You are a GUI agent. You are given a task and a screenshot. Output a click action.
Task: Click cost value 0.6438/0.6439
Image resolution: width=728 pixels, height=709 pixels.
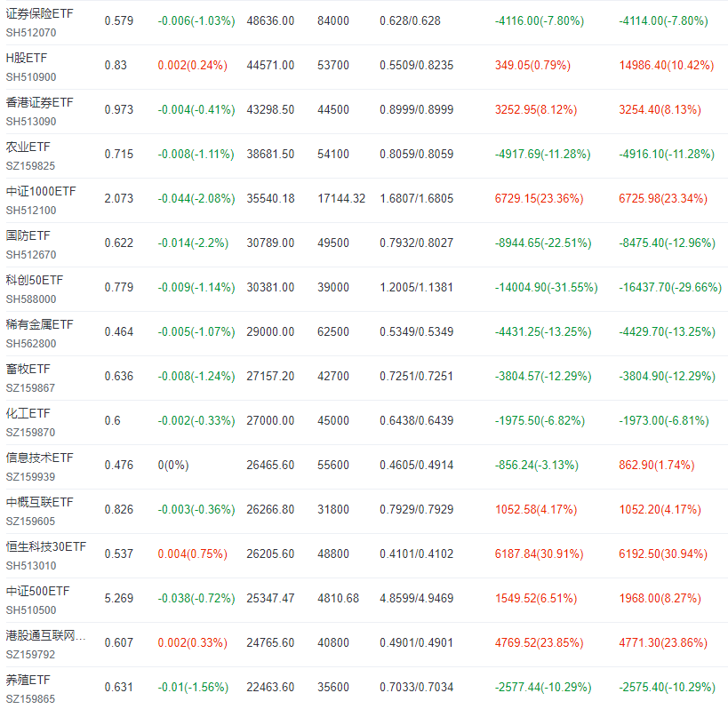(x=417, y=421)
